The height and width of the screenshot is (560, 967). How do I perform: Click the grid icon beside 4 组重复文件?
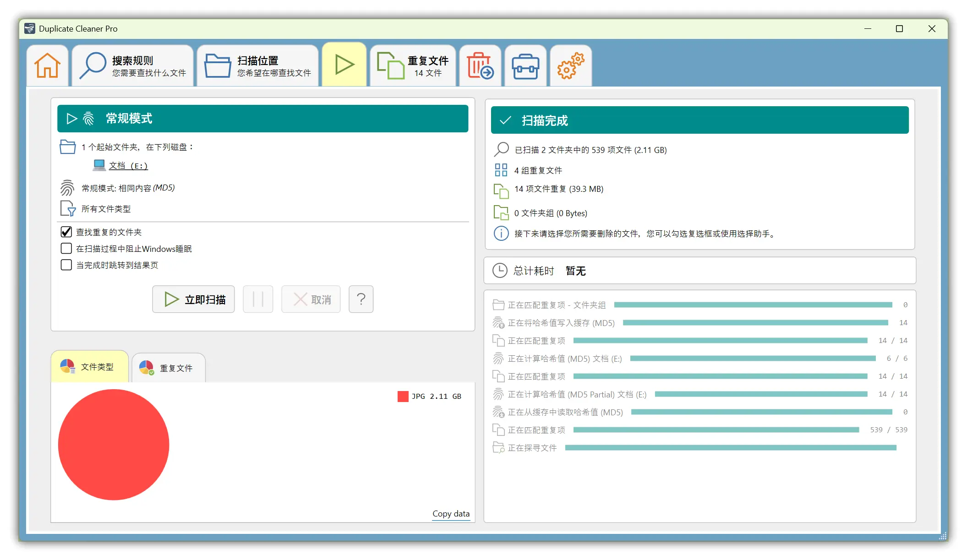click(501, 170)
